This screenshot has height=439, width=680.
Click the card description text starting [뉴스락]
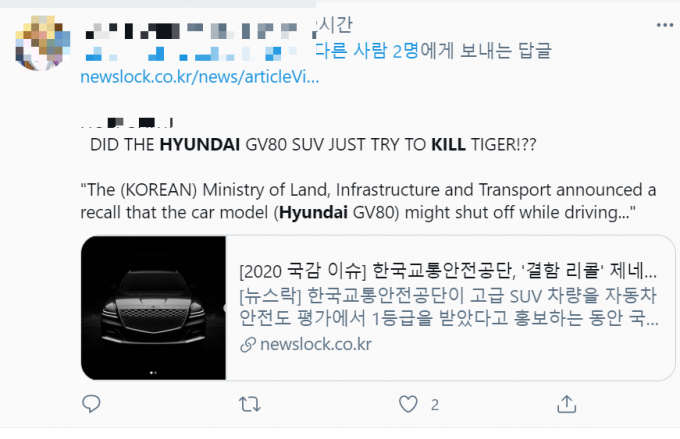point(449,307)
